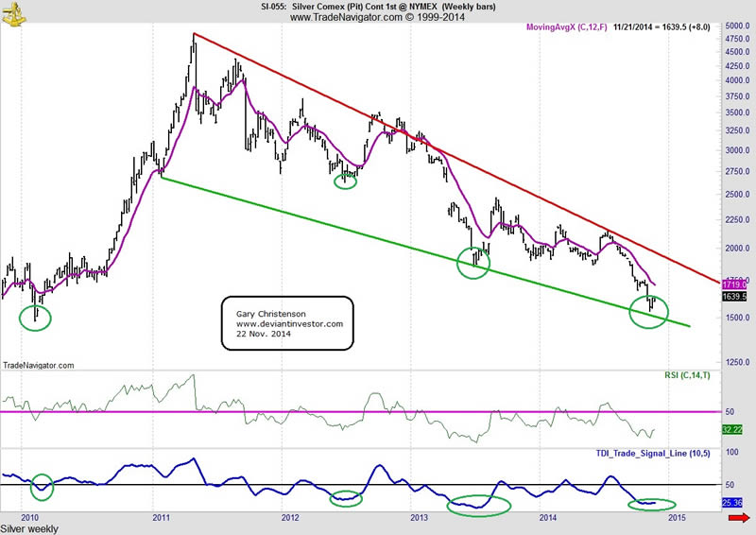Click the Silver weekly caption text
Image resolution: width=756 pixels, height=535 pixels.
(x=29, y=529)
